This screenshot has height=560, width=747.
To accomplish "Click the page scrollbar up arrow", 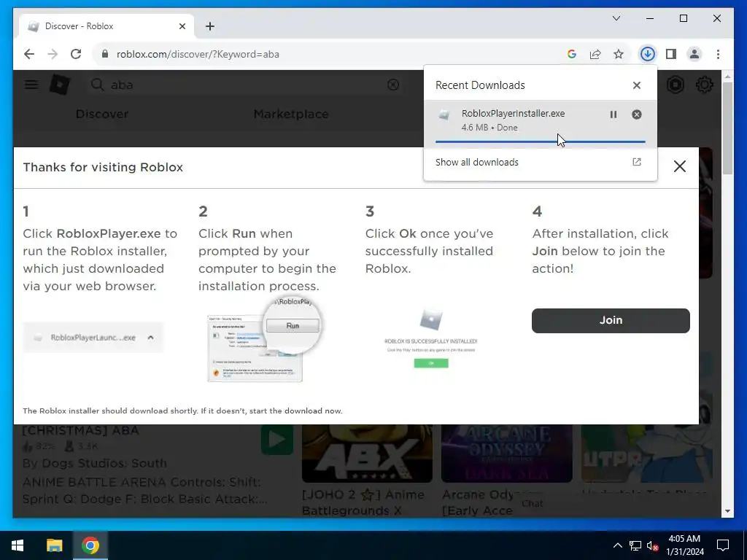I will coord(727,77).
